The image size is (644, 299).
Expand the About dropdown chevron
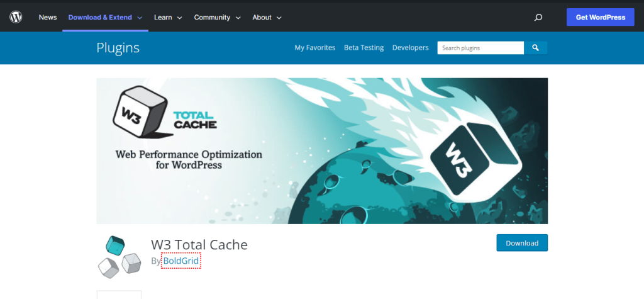(x=279, y=18)
